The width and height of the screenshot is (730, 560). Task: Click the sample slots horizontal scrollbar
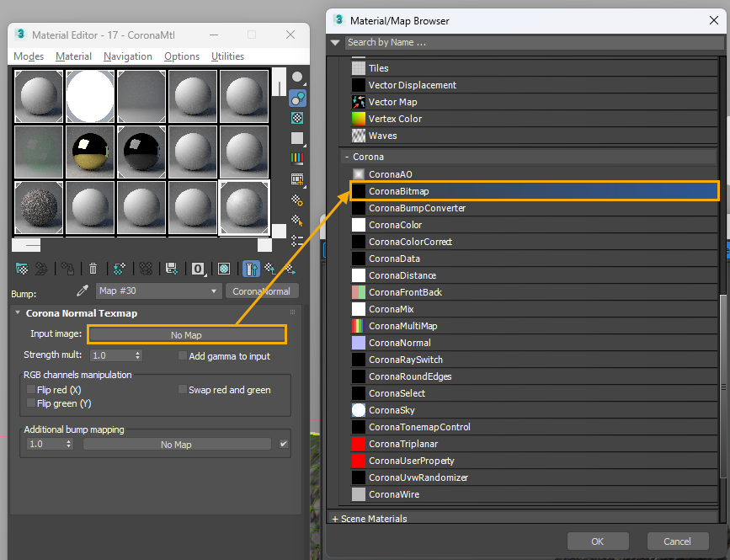pos(26,245)
